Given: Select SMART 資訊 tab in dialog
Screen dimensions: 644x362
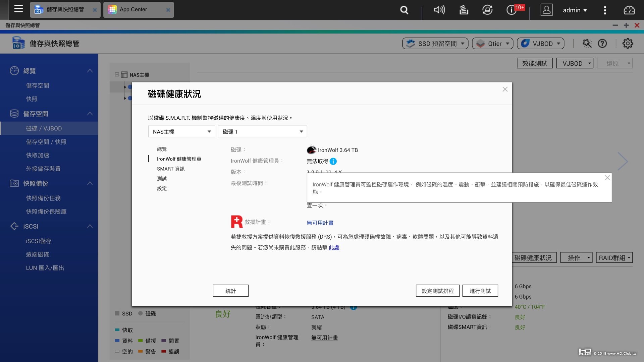Looking at the screenshot, I should pos(170,168).
